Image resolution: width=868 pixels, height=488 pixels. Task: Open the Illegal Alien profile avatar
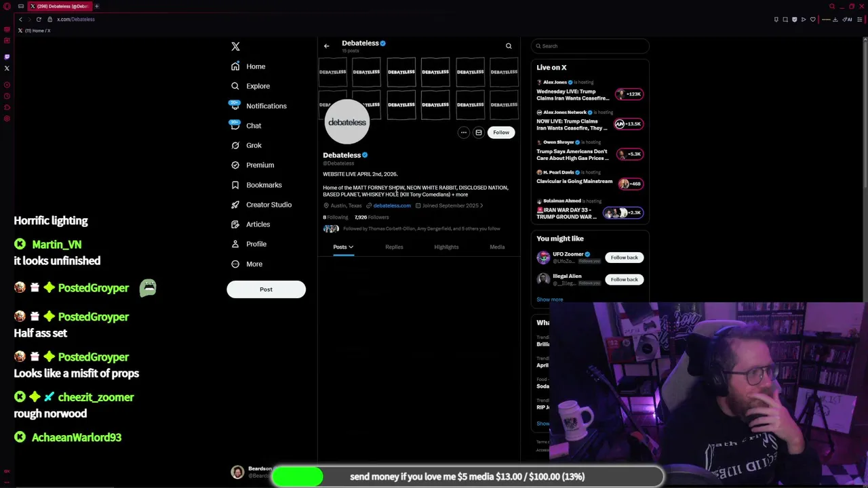[x=543, y=279]
